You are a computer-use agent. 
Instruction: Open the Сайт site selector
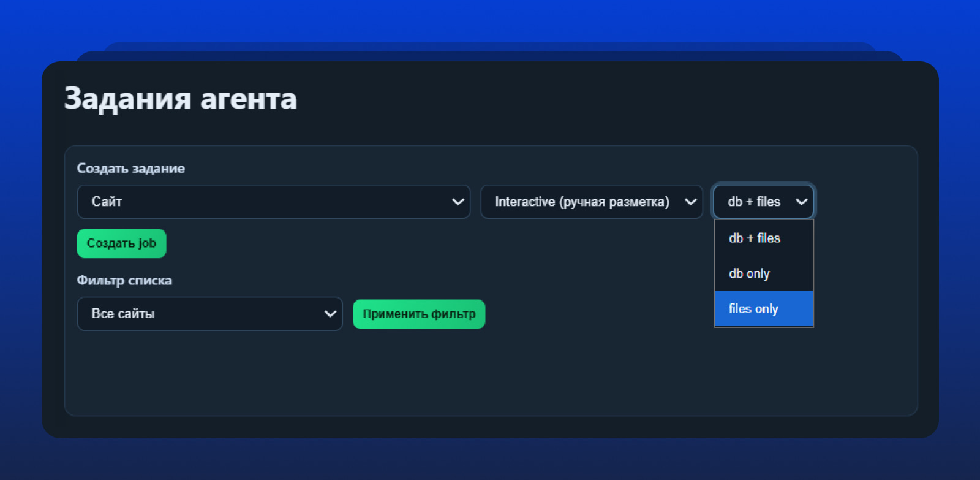273,202
